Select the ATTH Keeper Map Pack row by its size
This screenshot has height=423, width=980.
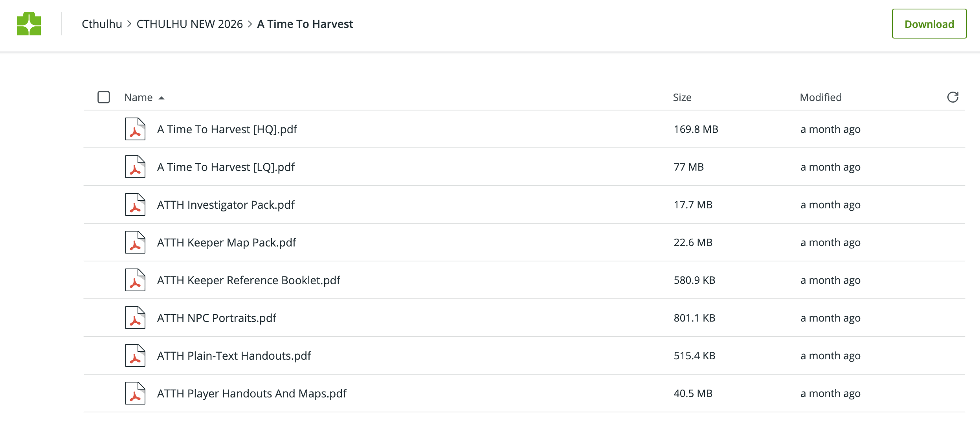693,243
